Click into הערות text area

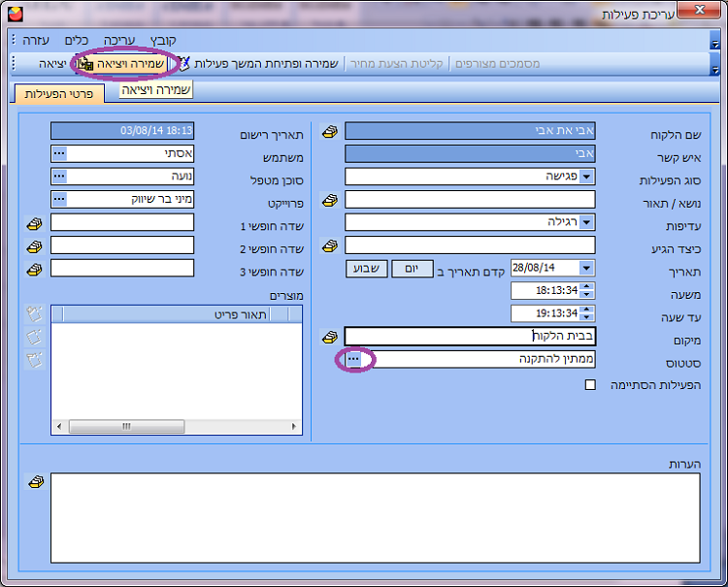click(375, 518)
